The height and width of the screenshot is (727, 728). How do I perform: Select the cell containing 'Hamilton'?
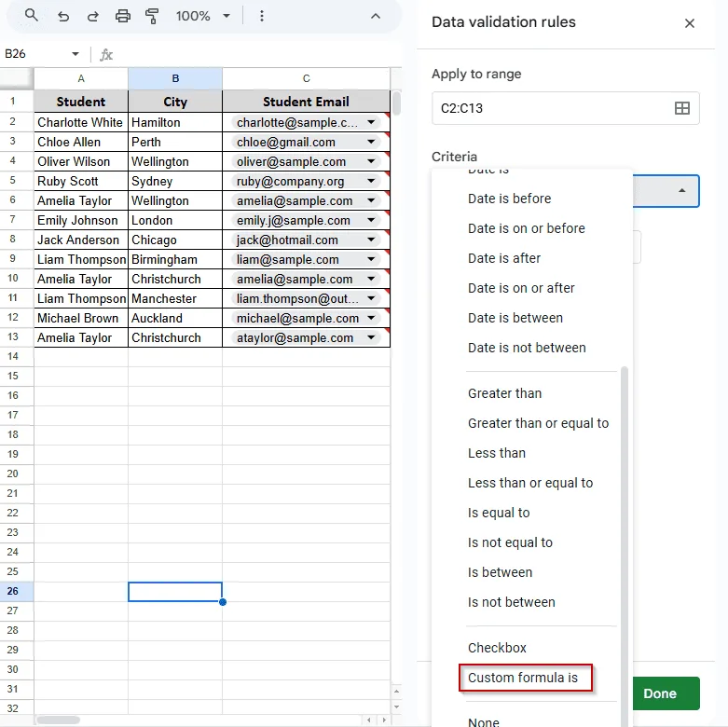[175, 122]
